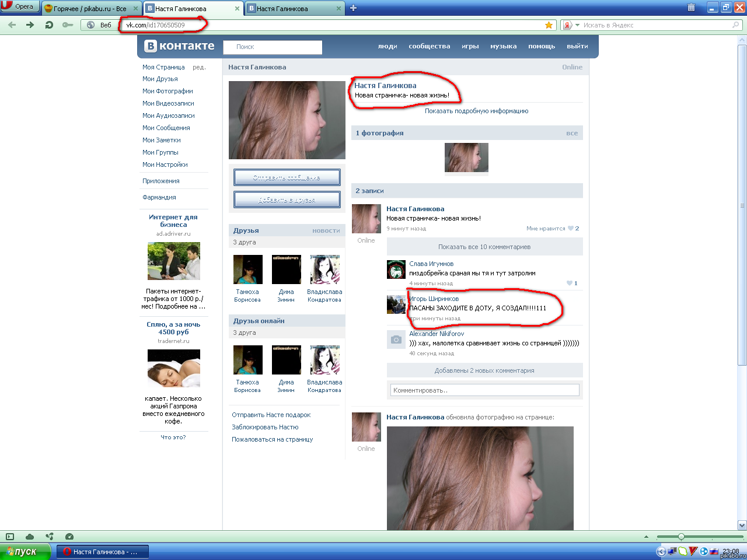Image resolution: width=747 pixels, height=560 pixels.
Task: Like the Настя Галинкова wall post heart
Action: tap(571, 229)
